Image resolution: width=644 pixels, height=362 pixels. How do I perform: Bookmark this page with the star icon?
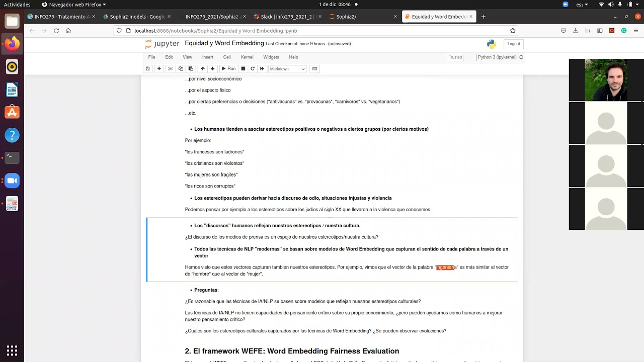[x=513, y=31]
